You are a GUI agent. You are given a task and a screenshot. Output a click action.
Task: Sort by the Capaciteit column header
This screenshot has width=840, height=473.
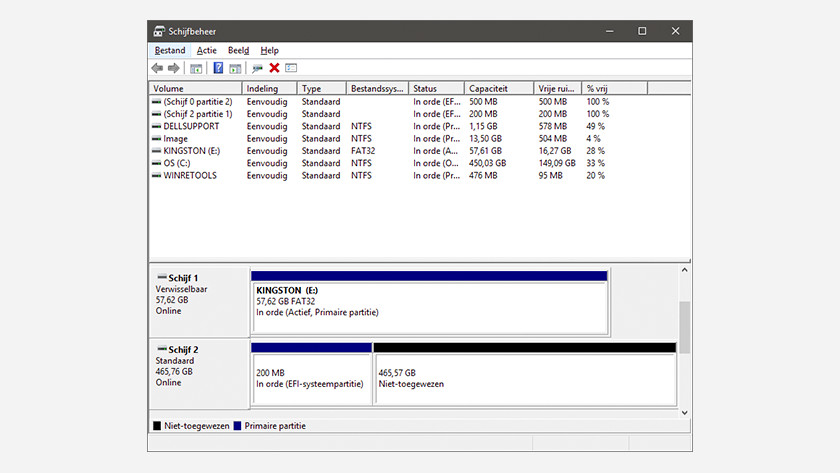499,88
